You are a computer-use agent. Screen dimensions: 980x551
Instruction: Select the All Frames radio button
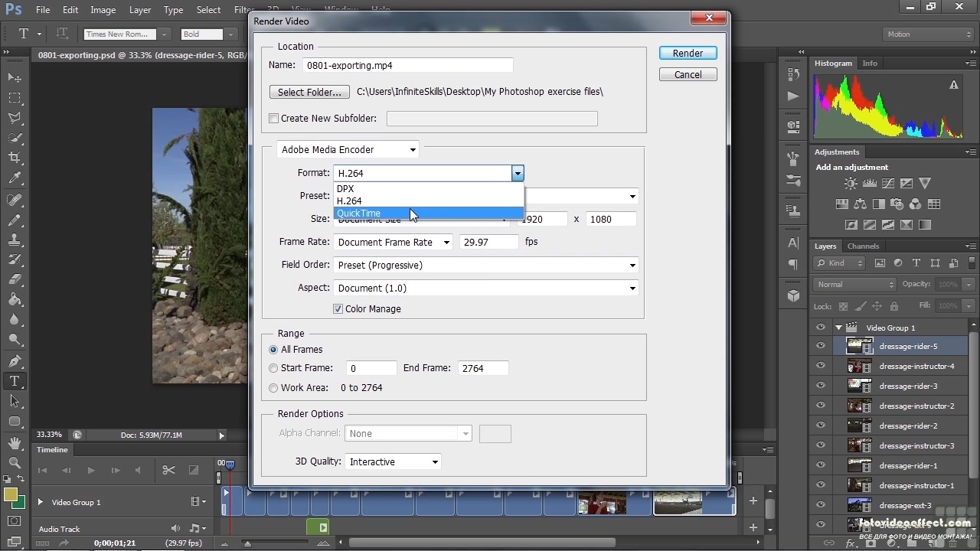tap(273, 350)
